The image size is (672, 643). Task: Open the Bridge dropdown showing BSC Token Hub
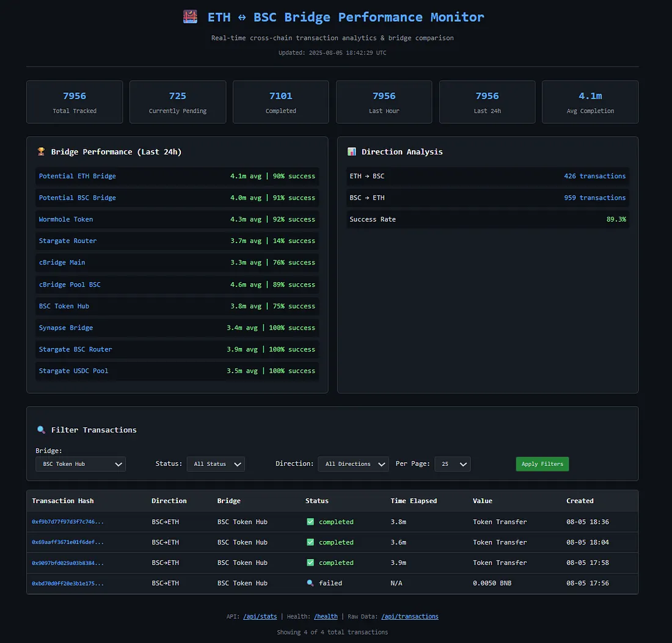coord(81,464)
